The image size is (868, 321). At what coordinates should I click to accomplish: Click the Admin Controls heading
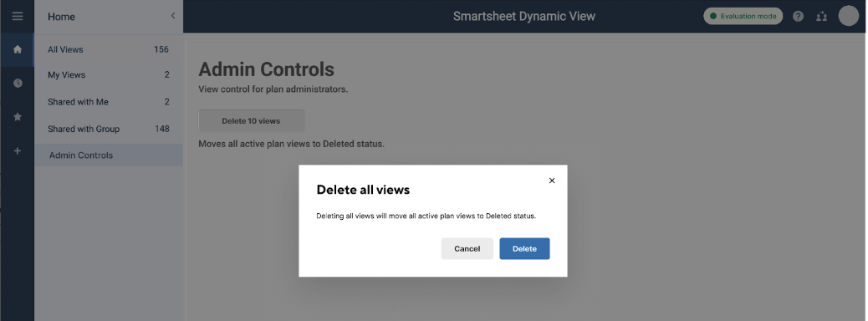[266, 69]
